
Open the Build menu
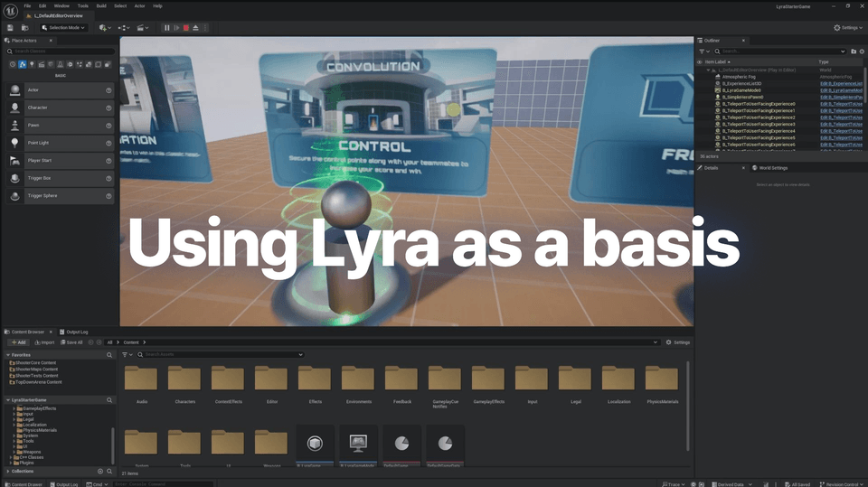pyautogui.click(x=101, y=6)
